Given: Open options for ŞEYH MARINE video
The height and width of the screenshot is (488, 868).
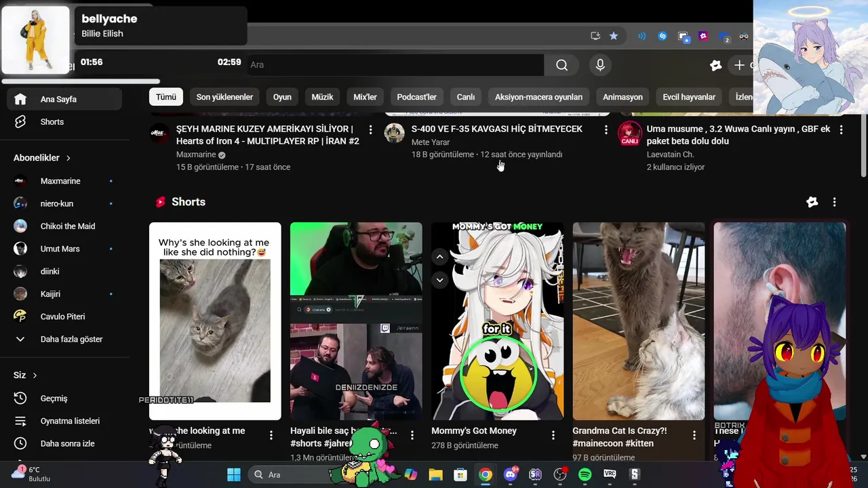Looking at the screenshot, I should click(x=370, y=129).
